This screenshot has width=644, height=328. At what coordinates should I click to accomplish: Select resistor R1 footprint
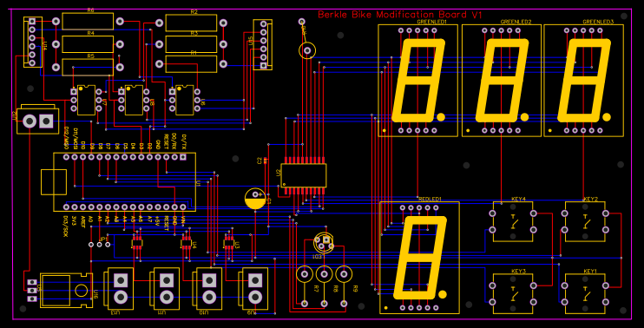pyautogui.click(x=191, y=63)
